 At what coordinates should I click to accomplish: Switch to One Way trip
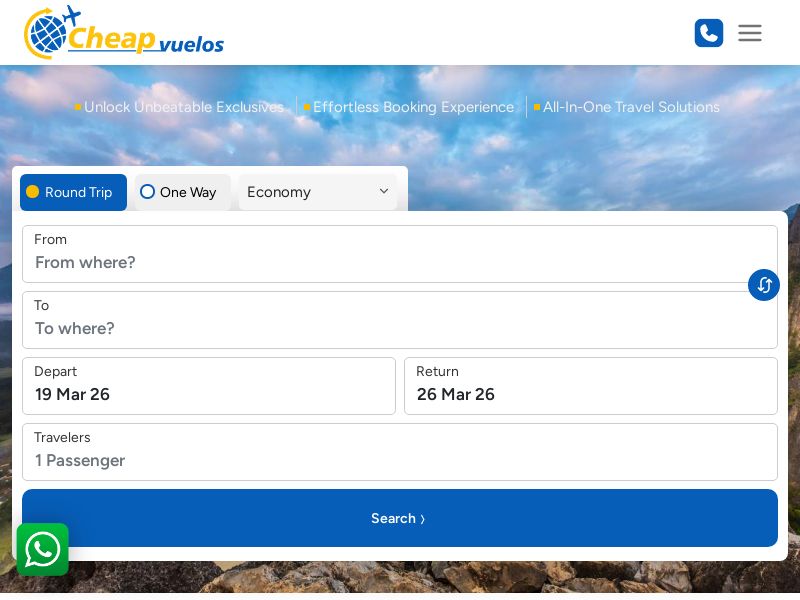point(181,192)
